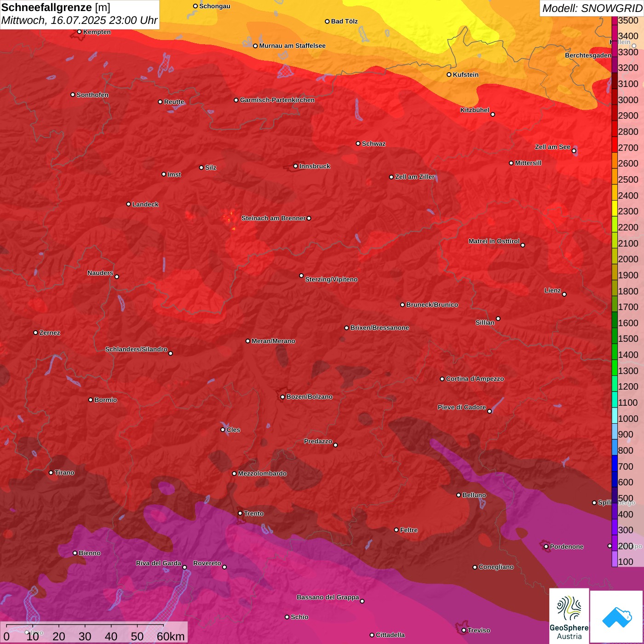Click the Kufstein city marker
The width and height of the screenshot is (644, 644).
[x=449, y=75]
